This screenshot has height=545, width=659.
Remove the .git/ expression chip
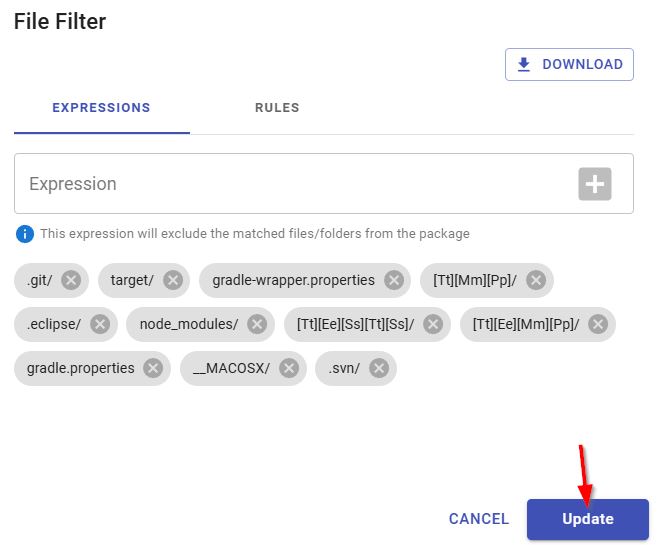click(71, 280)
